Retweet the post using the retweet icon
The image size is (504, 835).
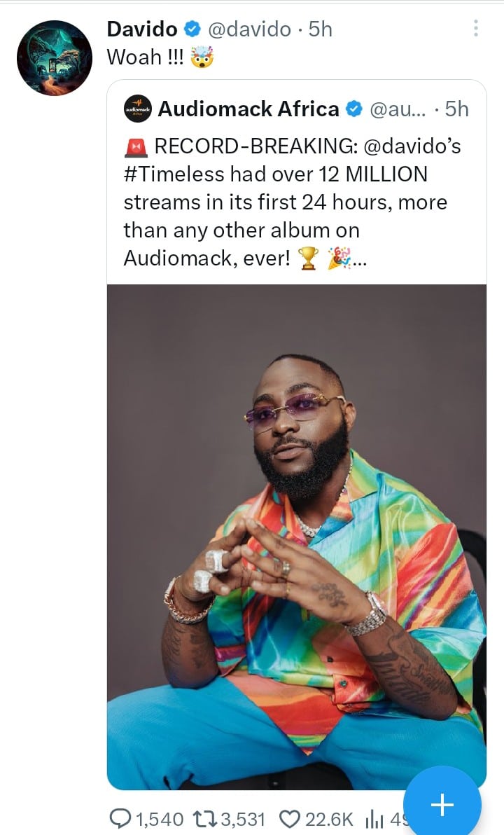point(208,818)
